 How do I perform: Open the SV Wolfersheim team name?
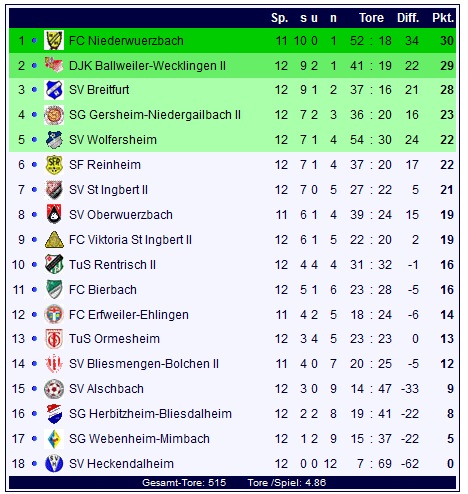113,140
